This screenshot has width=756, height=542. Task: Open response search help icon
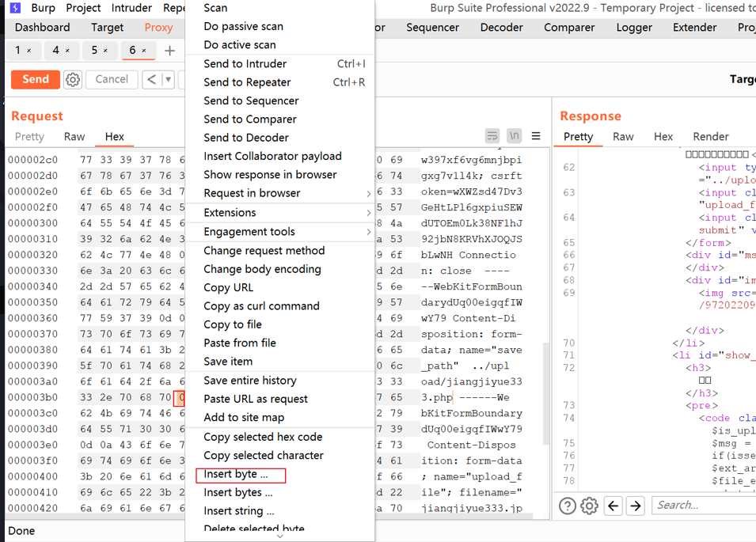(567, 506)
